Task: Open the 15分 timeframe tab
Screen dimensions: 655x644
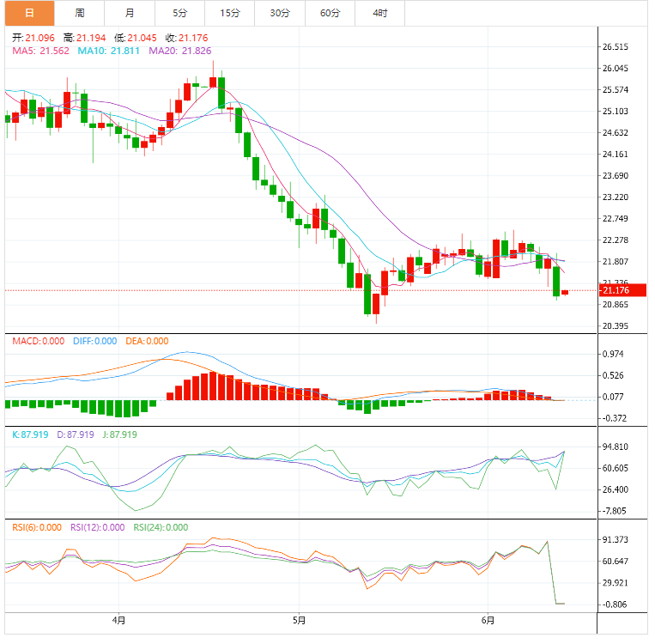Action: (x=230, y=14)
